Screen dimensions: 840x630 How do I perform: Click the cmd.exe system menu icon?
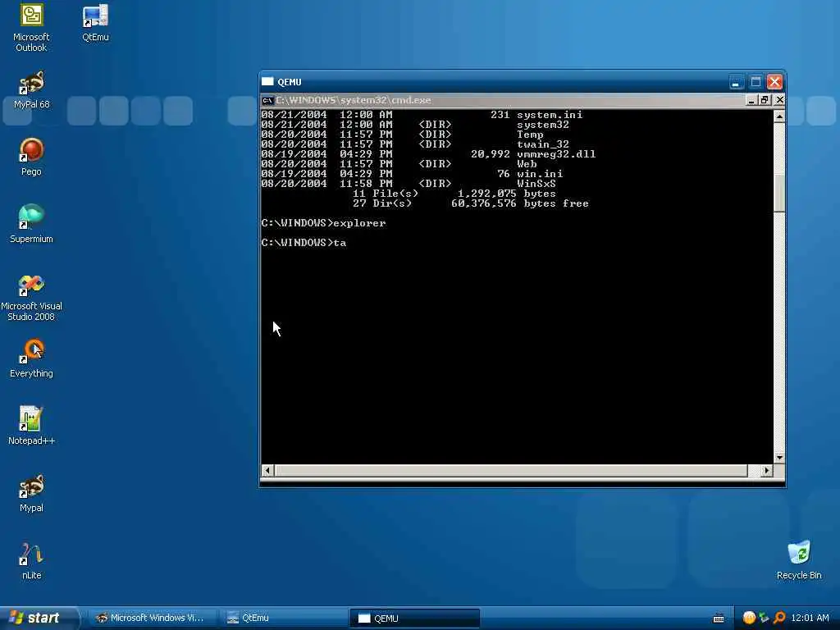click(267, 100)
